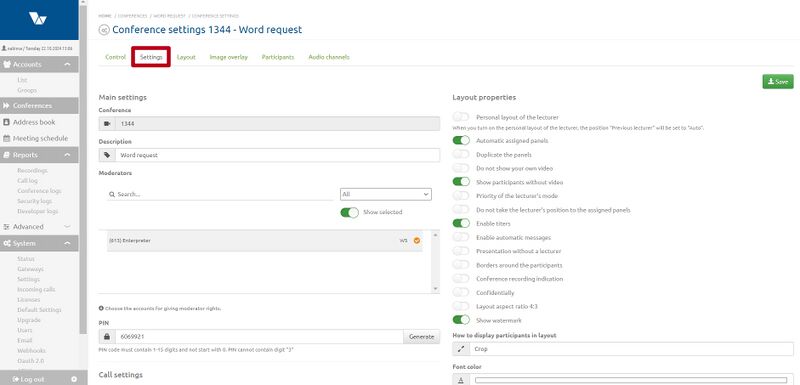
Task: Toggle Personal layout of the lecturer
Action: tap(461, 117)
